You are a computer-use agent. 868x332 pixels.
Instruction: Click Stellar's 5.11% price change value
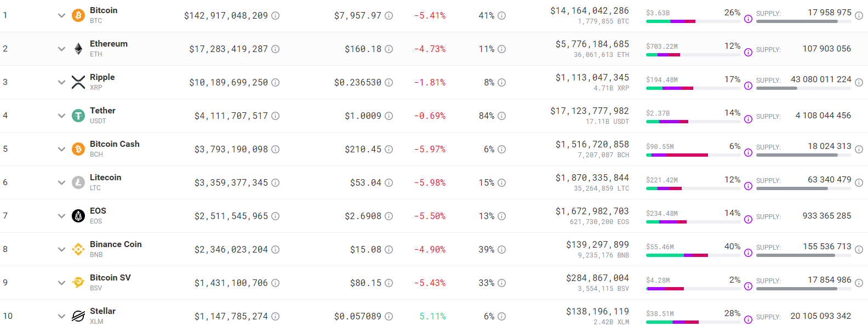432,316
